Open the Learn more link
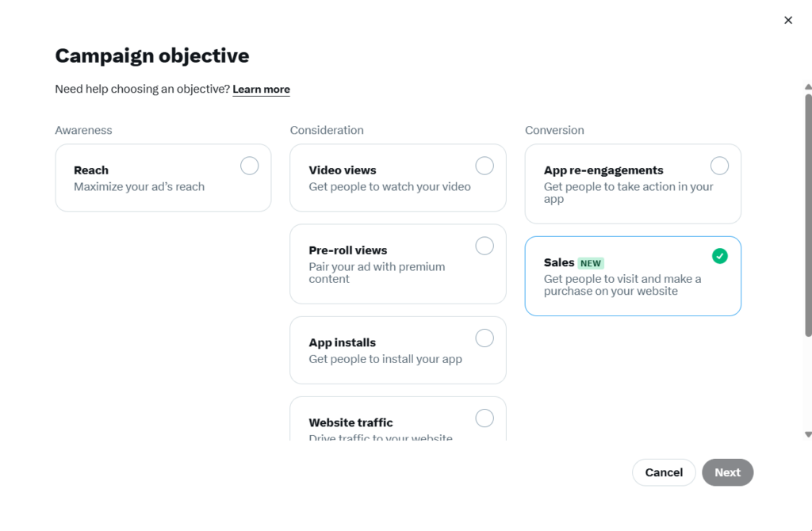Viewport: 812px width, 531px height. pyautogui.click(x=261, y=89)
